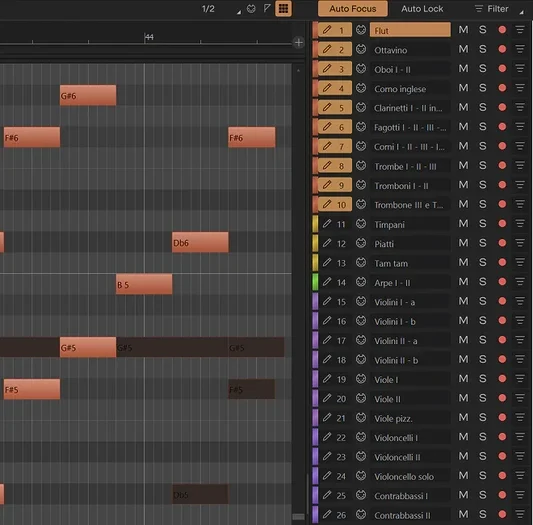Screen dimensions: 533x525
Task: Click the pencil edit icon of track 1
Action: [327, 30]
